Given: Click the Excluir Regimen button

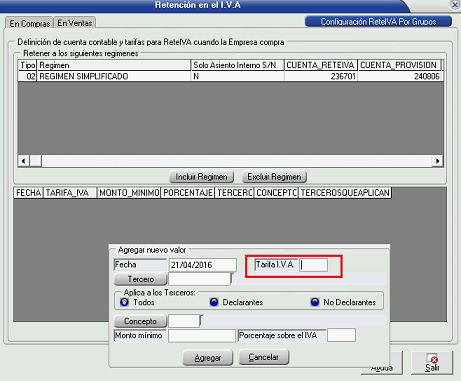Looking at the screenshot, I should [x=274, y=177].
